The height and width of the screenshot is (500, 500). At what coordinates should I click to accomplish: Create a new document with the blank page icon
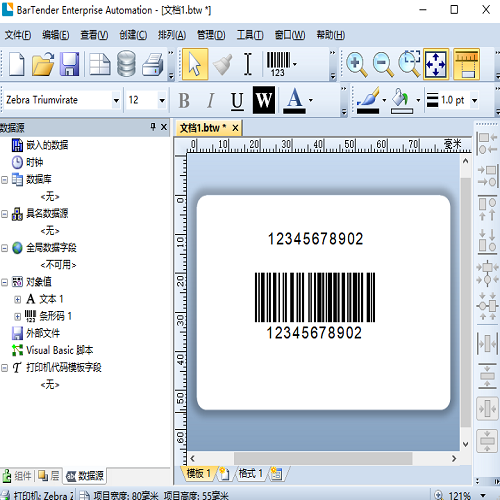tap(17, 64)
